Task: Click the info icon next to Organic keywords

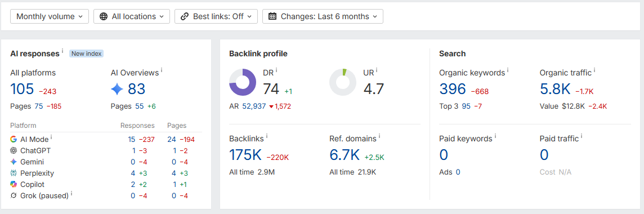Action: 508,70
